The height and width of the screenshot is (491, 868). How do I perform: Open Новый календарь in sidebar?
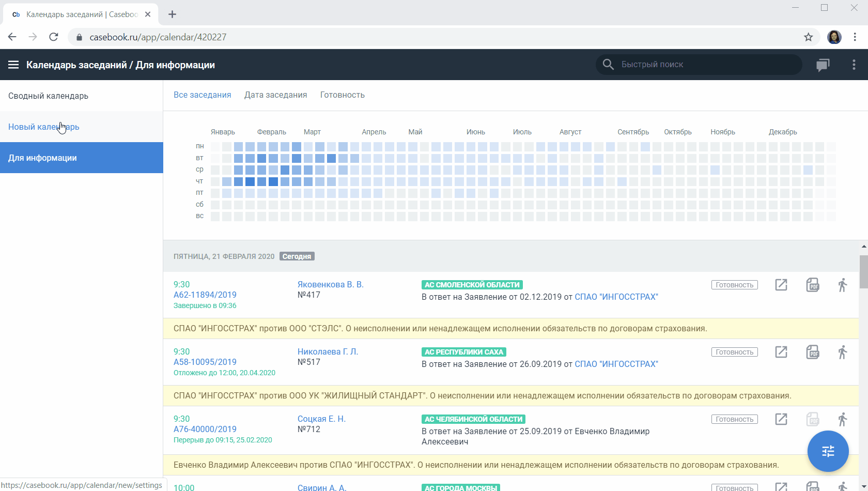pyautogui.click(x=82, y=127)
